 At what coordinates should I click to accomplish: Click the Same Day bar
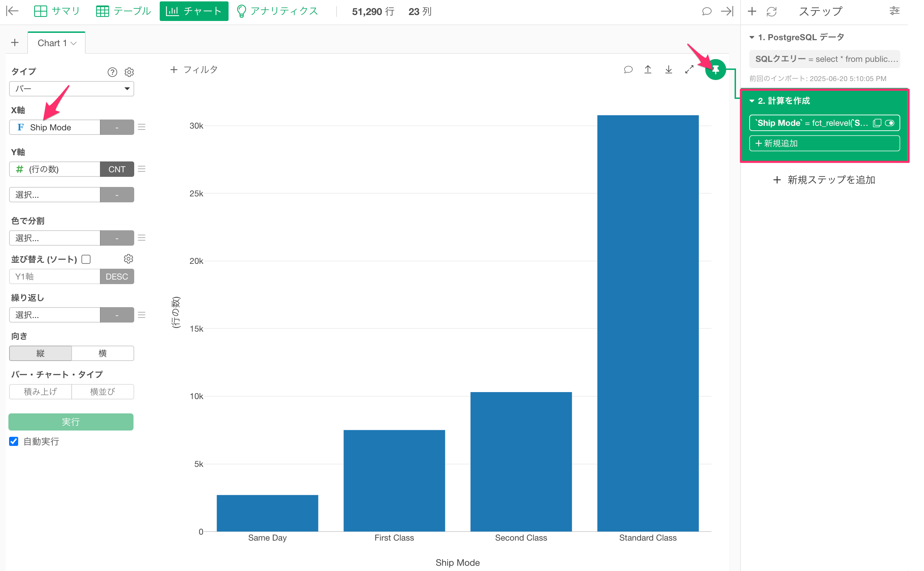pos(267,513)
